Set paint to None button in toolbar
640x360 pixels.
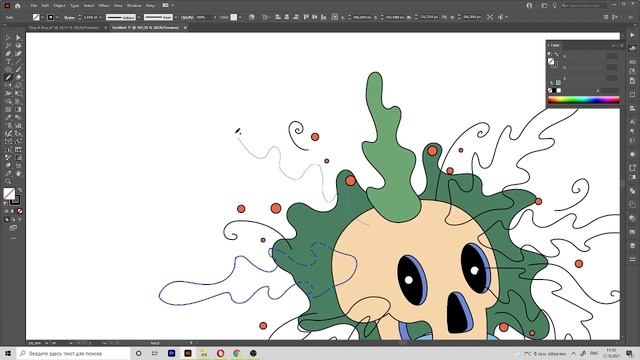click(x=19, y=211)
